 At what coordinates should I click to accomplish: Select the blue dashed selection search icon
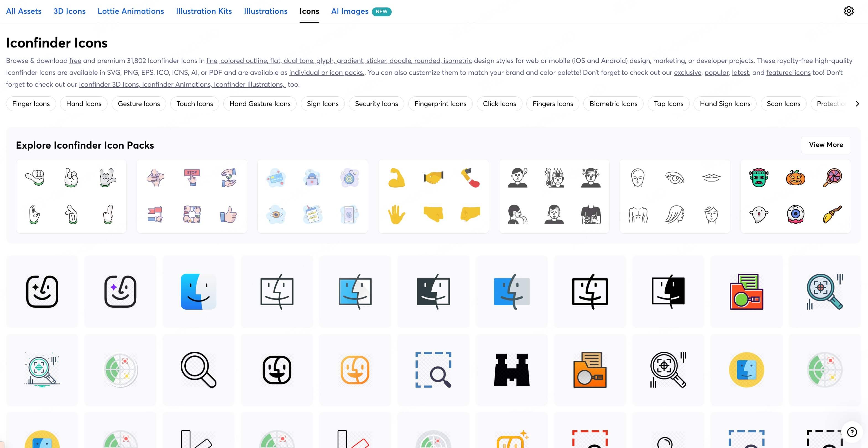point(433,370)
